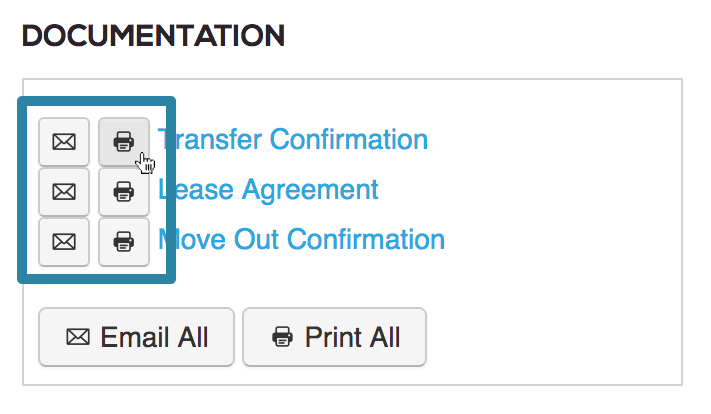Click the envelope glyph inside Email All
This screenshot has height=414, width=711.
click(x=78, y=337)
